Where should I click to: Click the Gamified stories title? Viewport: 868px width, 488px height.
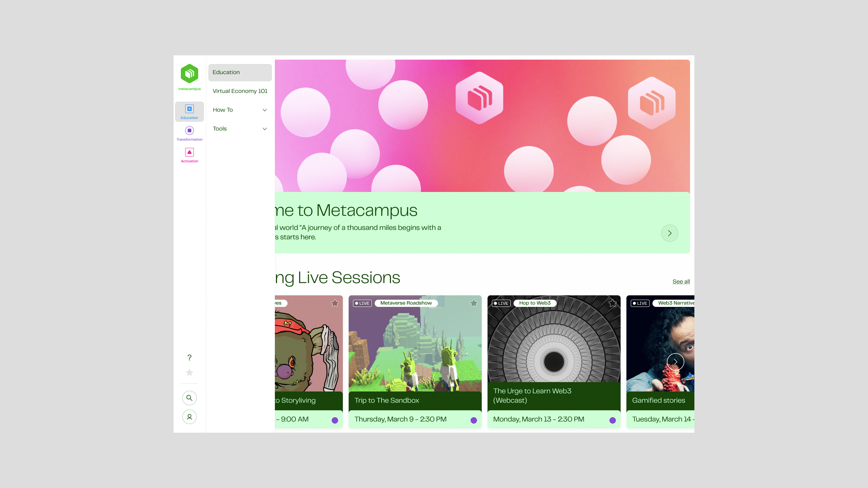pyautogui.click(x=659, y=401)
